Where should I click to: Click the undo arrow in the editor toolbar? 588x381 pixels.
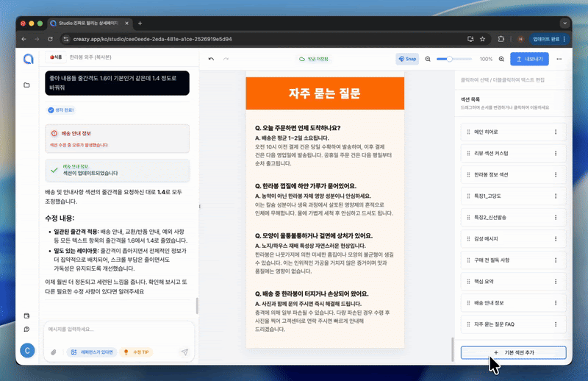tap(212, 59)
